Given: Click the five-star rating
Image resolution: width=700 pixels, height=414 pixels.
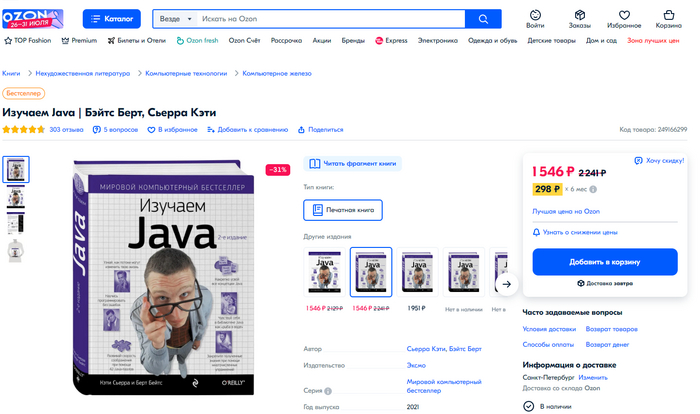Looking at the screenshot, I should pos(24,130).
